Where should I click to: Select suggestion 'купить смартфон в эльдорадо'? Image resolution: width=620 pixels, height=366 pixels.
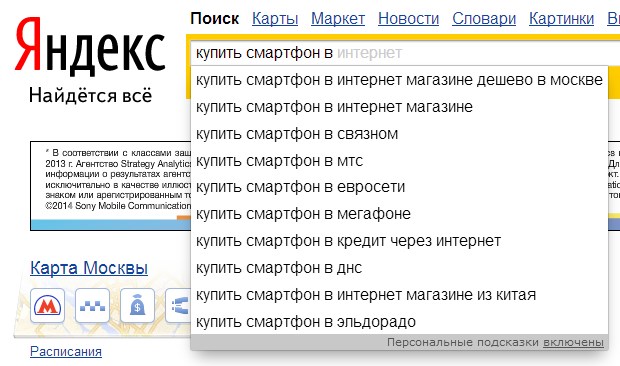399,321
